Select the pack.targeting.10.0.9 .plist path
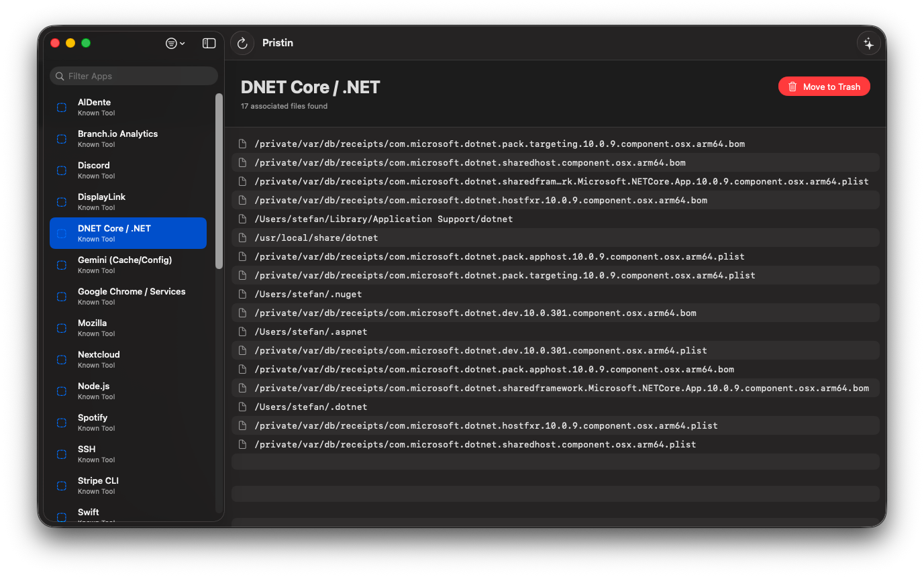 click(505, 275)
